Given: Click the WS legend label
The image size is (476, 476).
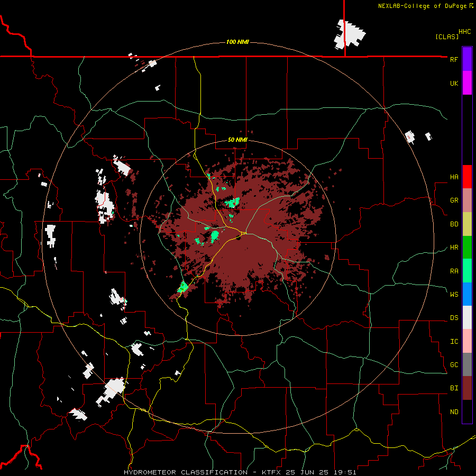Looking at the screenshot, I should click(x=454, y=295).
